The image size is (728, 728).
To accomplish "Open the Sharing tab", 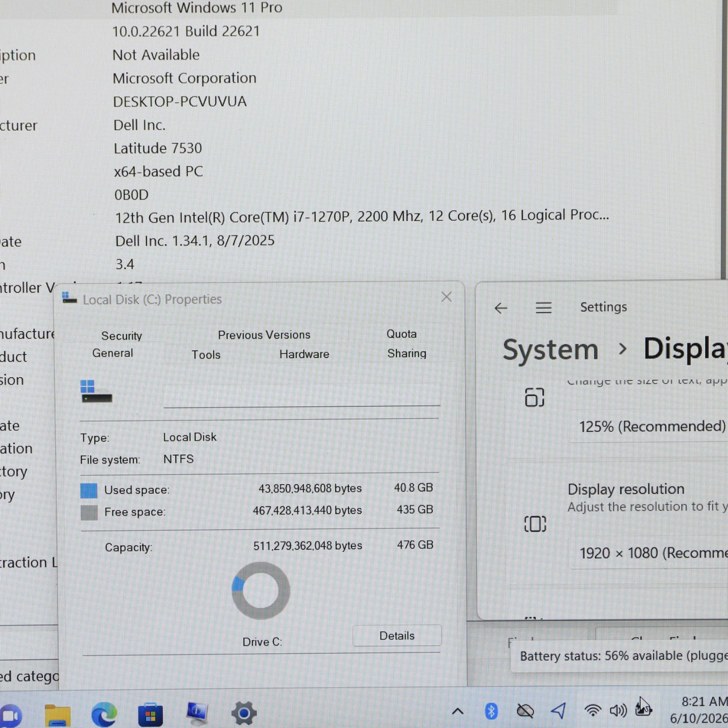I will [x=406, y=354].
